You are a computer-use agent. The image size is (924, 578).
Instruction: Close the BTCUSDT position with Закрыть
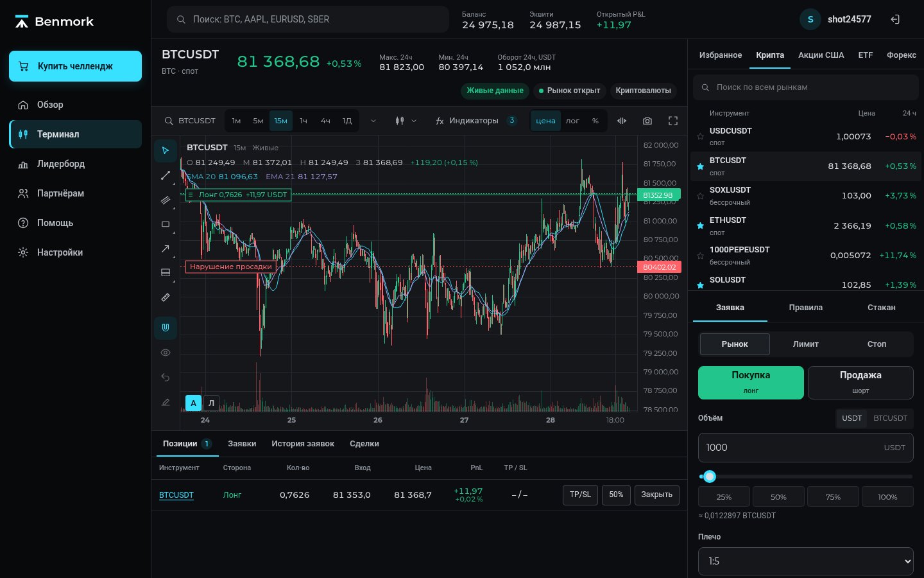click(x=656, y=495)
